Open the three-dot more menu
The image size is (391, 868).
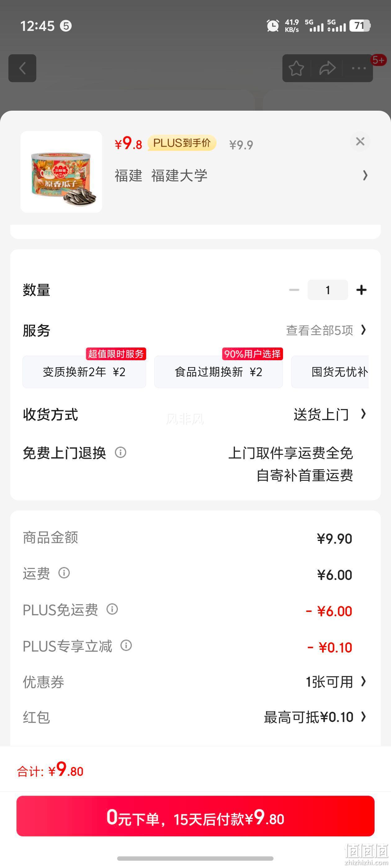(359, 69)
